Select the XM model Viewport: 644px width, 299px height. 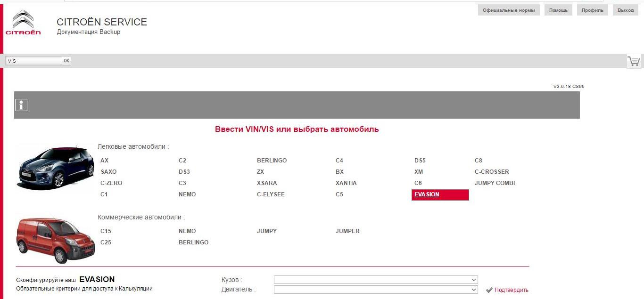point(419,172)
